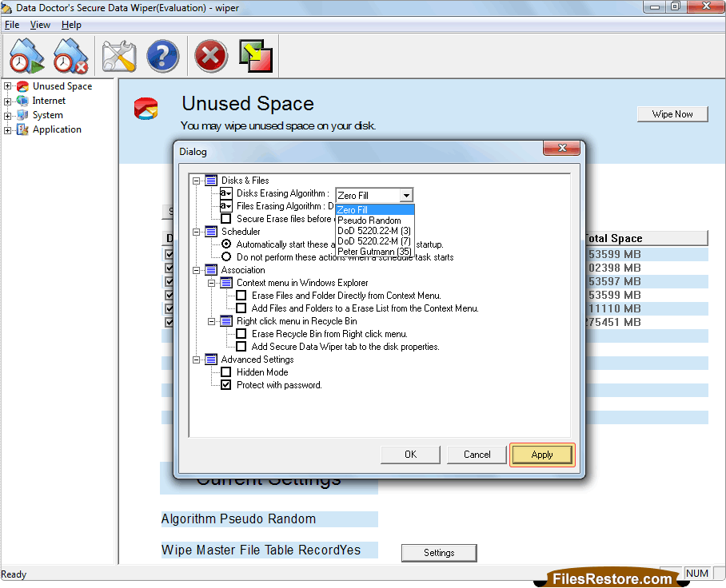Start scheduler toolbar icon with clock and arrow

click(x=26, y=56)
